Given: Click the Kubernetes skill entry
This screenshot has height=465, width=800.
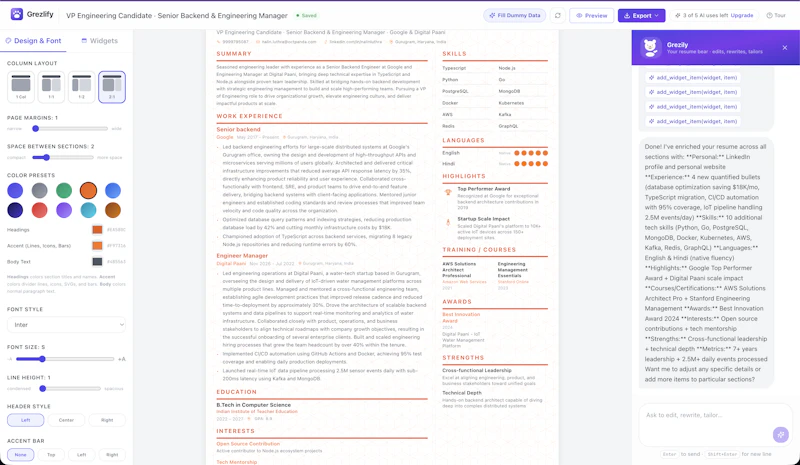Looking at the screenshot, I should coord(511,103).
